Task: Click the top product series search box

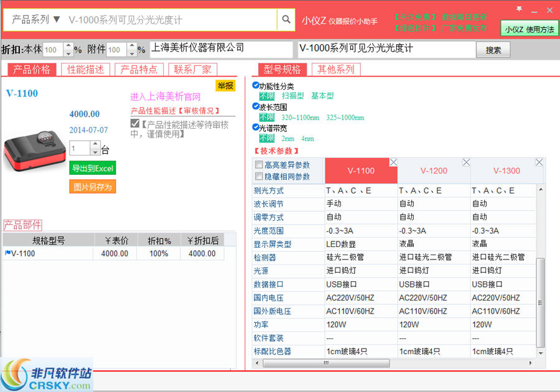Action: click(172, 19)
